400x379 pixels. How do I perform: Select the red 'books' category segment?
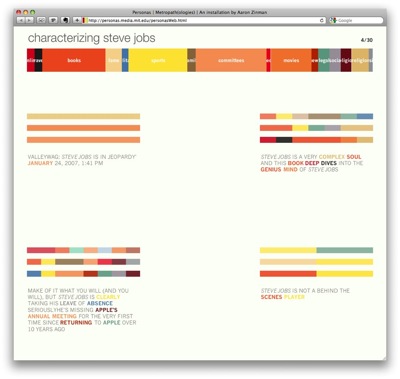74,60
